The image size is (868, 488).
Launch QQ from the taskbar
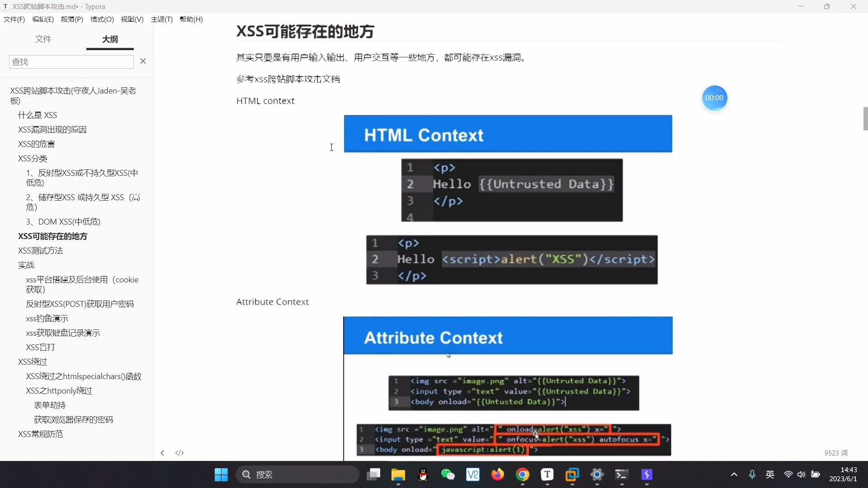[424, 475]
